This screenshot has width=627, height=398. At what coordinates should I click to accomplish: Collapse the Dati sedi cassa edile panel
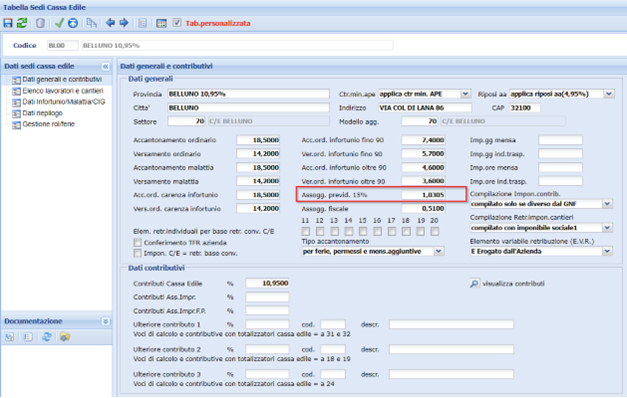(x=106, y=66)
